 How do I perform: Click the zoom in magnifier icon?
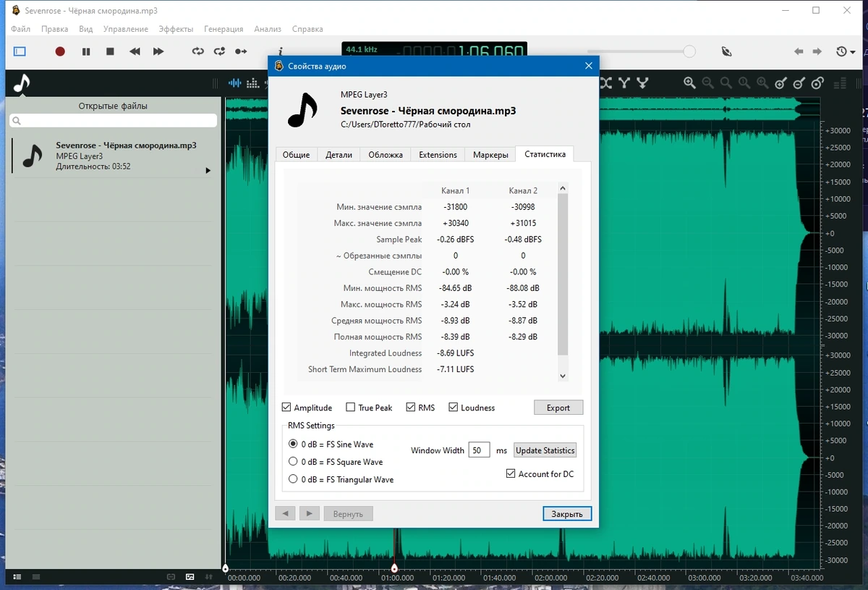pyautogui.click(x=690, y=83)
